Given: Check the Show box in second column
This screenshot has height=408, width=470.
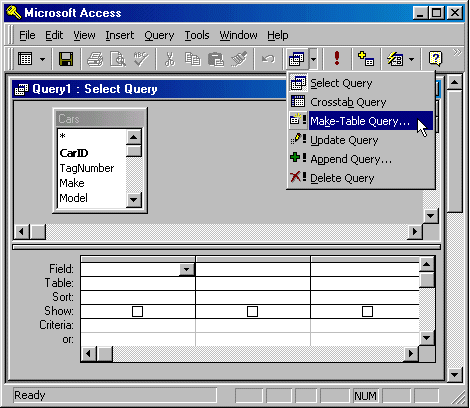Looking at the screenshot, I should pyautogui.click(x=252, y=312).
